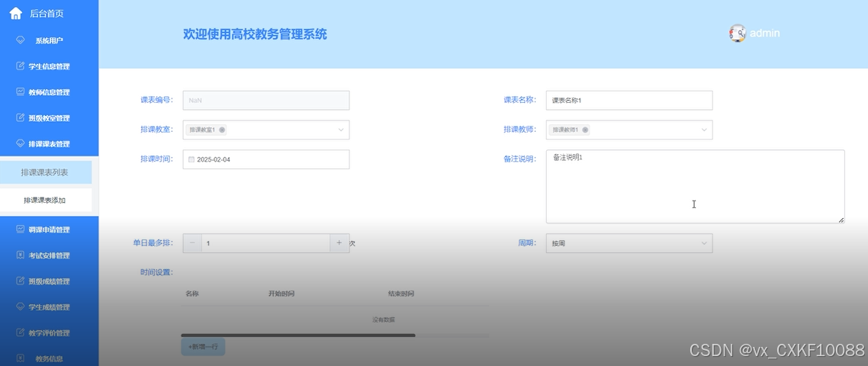The image size is (868, 366).
Task: Click the 课表名称 input field
Action: [629, 100]
